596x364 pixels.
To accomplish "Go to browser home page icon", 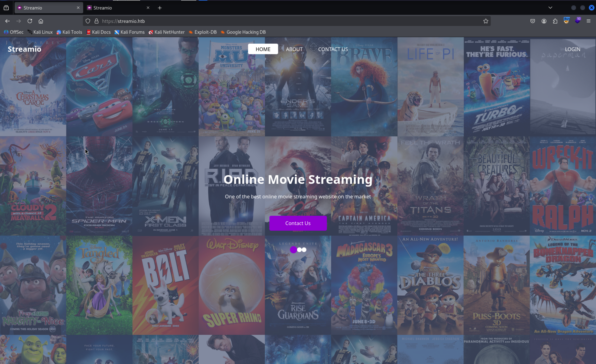I will (x=41, y=21).
